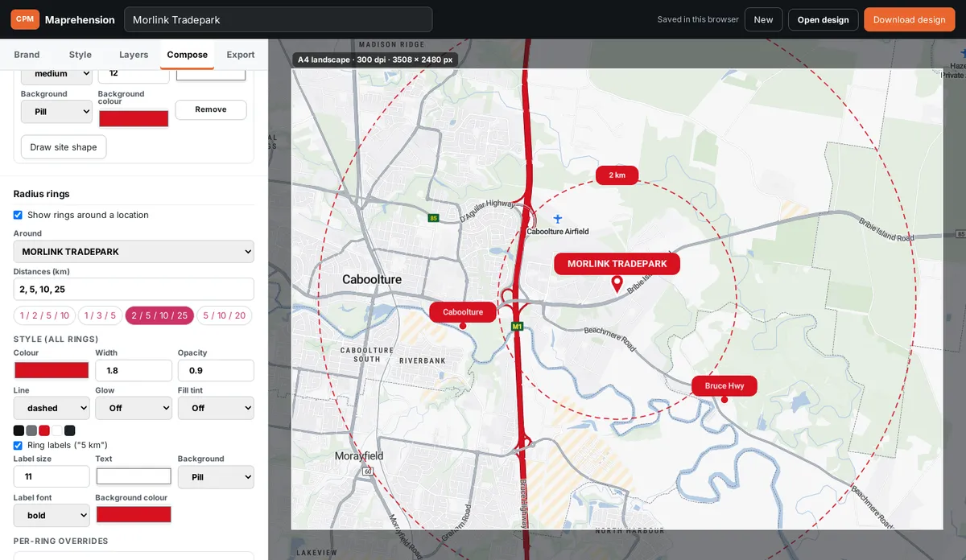This screenshot has width=966, height=560.
Task: Click the Maprehension app name
Action: point(79,19)
